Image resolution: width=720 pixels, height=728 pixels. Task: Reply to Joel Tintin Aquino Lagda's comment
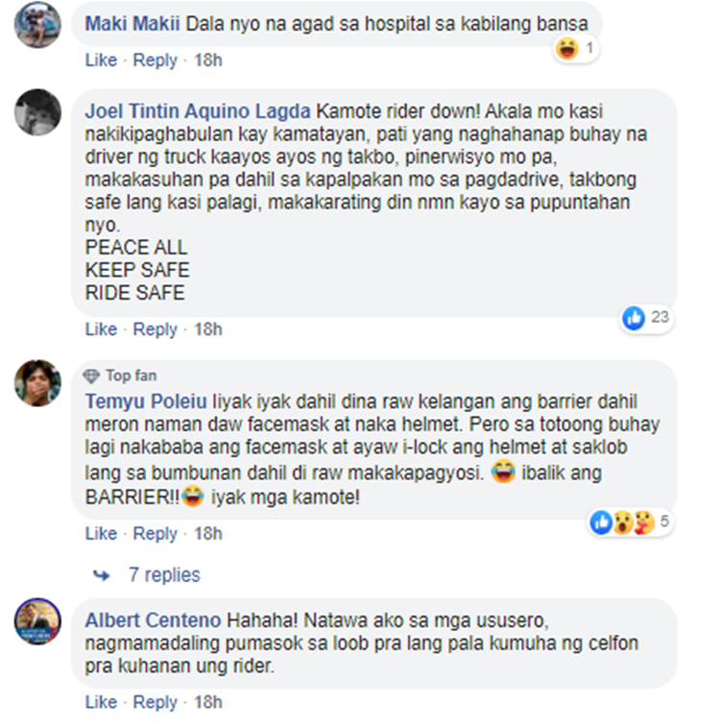tap(156, 329)
